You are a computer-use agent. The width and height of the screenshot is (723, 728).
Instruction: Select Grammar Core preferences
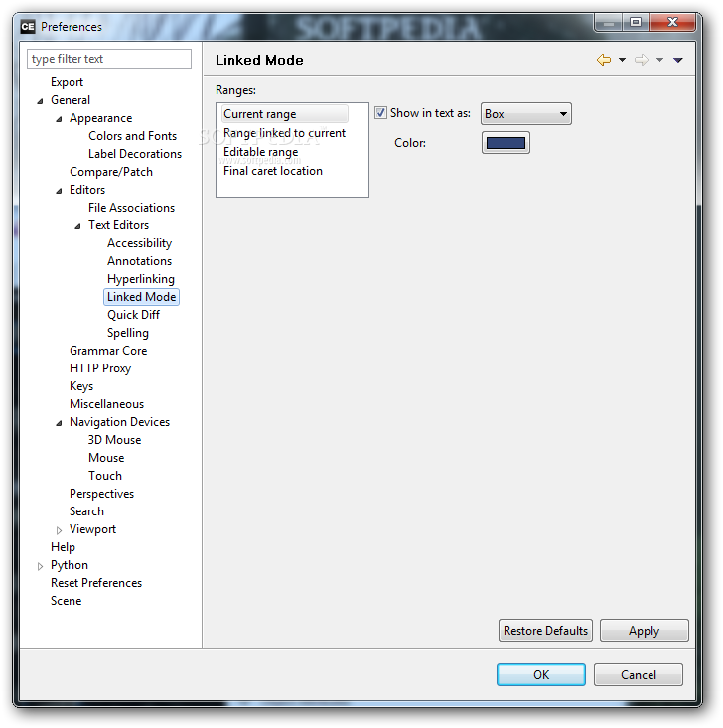[x=108, y=351]
